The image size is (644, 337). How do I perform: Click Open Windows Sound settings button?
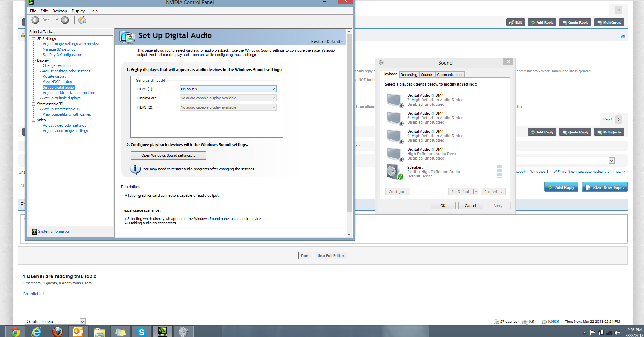[168, 155]
